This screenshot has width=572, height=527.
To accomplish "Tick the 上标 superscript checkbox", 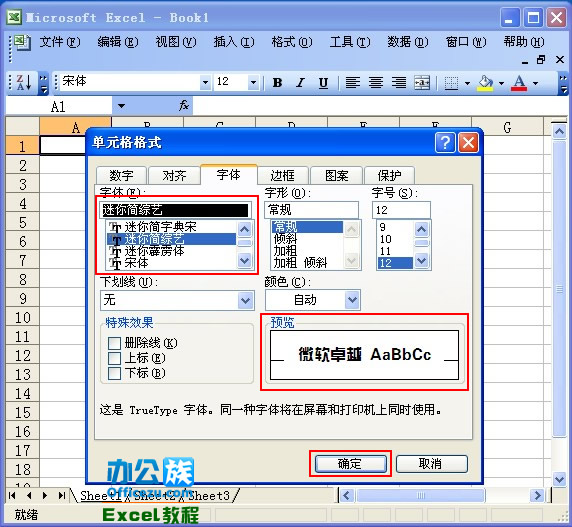I will pos(114,358).
